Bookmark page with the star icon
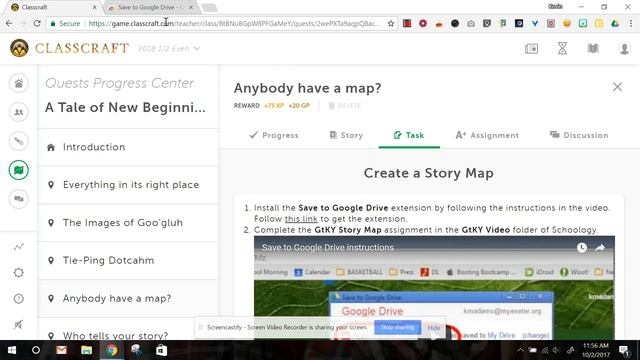 point(391,24)
